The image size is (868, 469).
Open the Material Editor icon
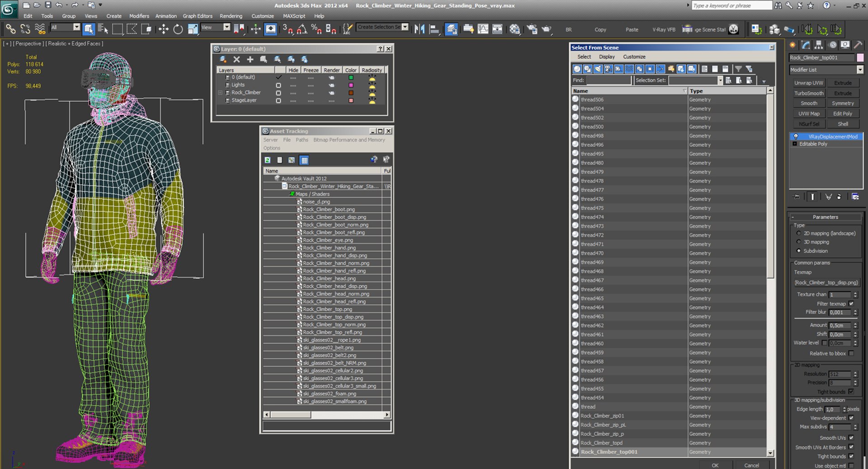coord(514,29)
